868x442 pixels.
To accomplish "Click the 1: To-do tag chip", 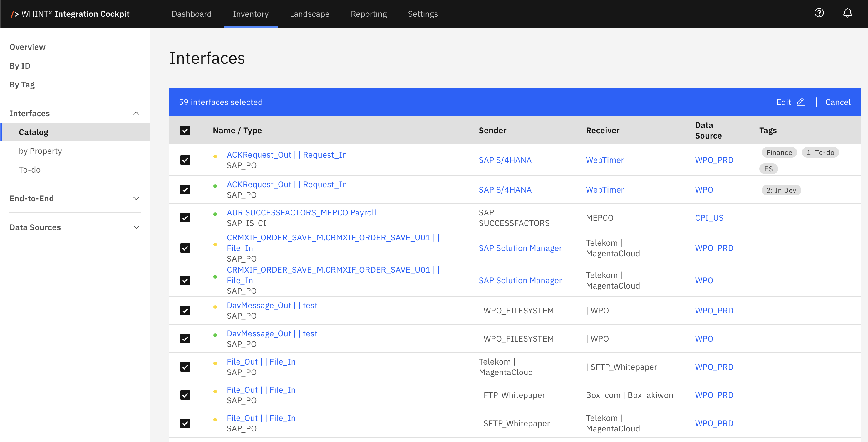I will point(820,153).
